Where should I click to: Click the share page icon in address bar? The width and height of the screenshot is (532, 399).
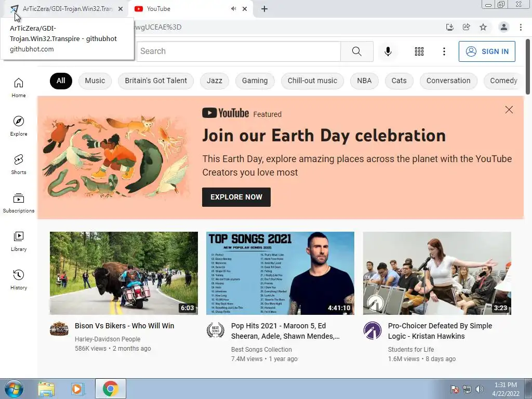click(x=467, y=27)
